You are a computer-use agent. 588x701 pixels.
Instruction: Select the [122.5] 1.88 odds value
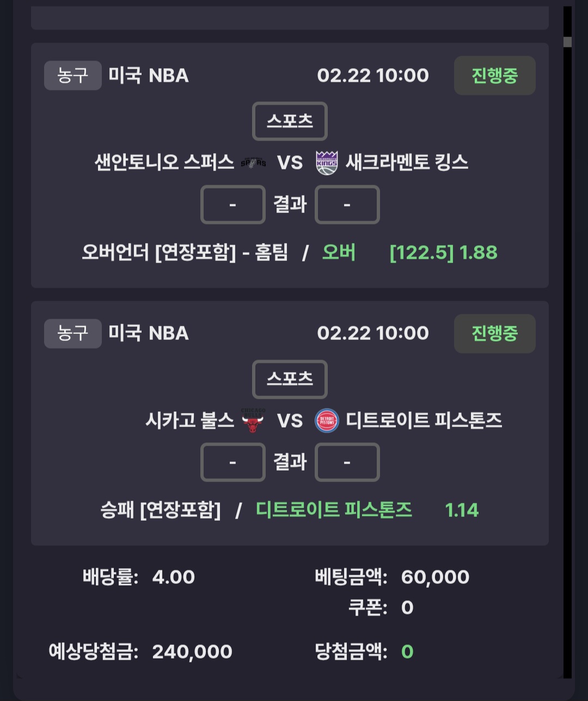coord(443,253)
